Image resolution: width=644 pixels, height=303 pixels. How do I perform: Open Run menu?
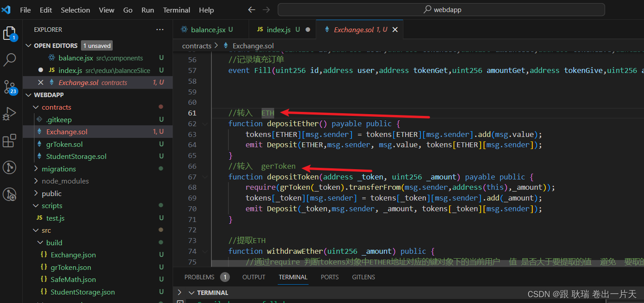coord(148,10)
